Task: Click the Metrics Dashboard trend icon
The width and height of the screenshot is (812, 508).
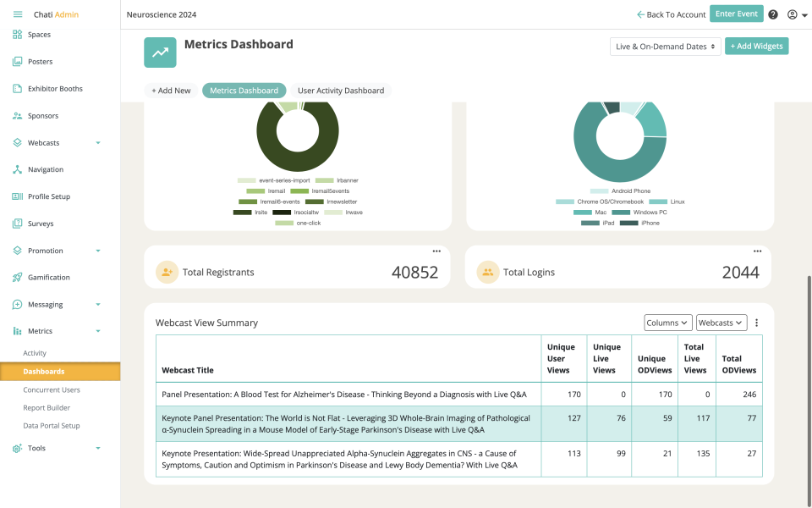Action: (x=160, y=52)
